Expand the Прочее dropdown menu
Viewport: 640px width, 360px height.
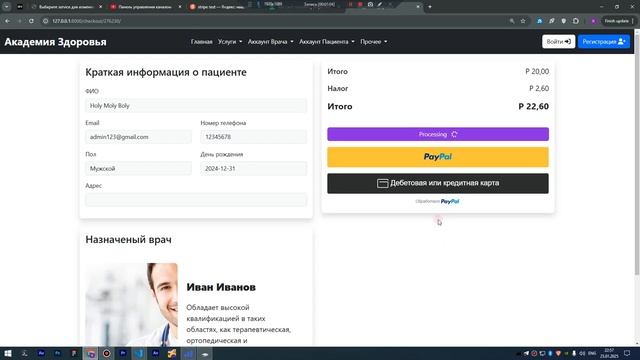[373, 42]
